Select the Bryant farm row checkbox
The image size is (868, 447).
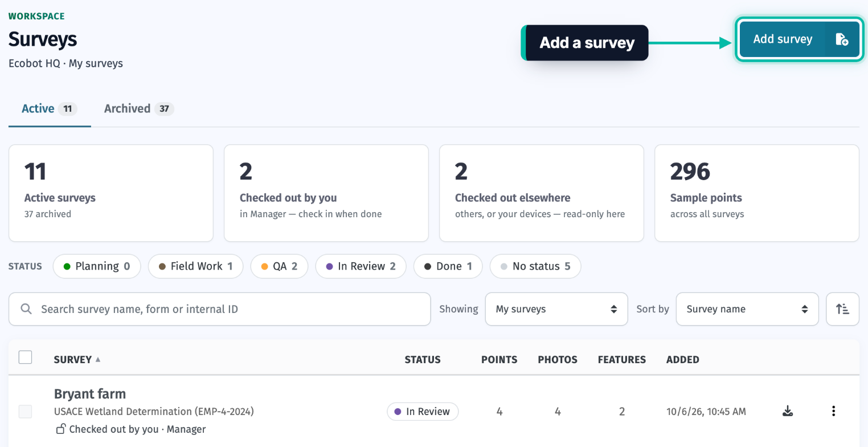[25, 412]
